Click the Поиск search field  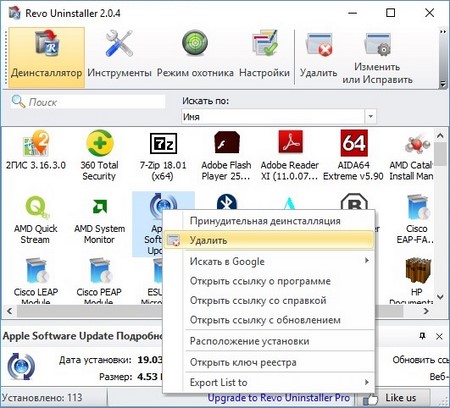pyautogui.click(x=88, y=102)
